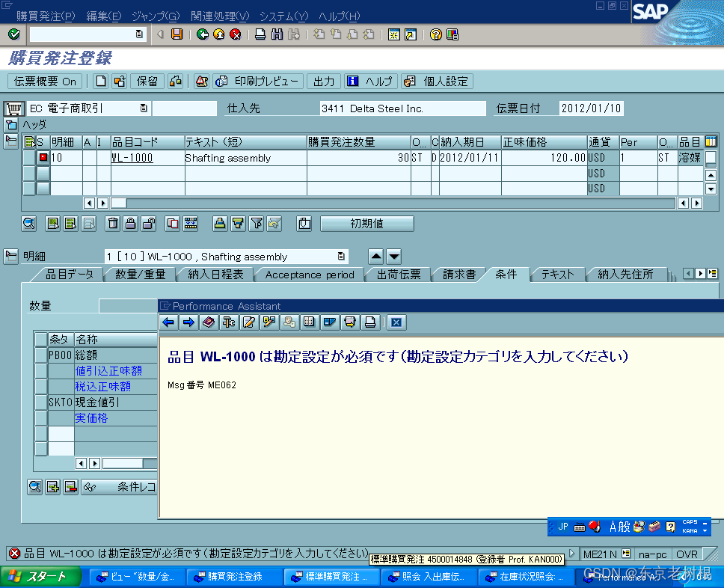
Task: Click the Windows スタート button
Action: [x=42, y=577]
